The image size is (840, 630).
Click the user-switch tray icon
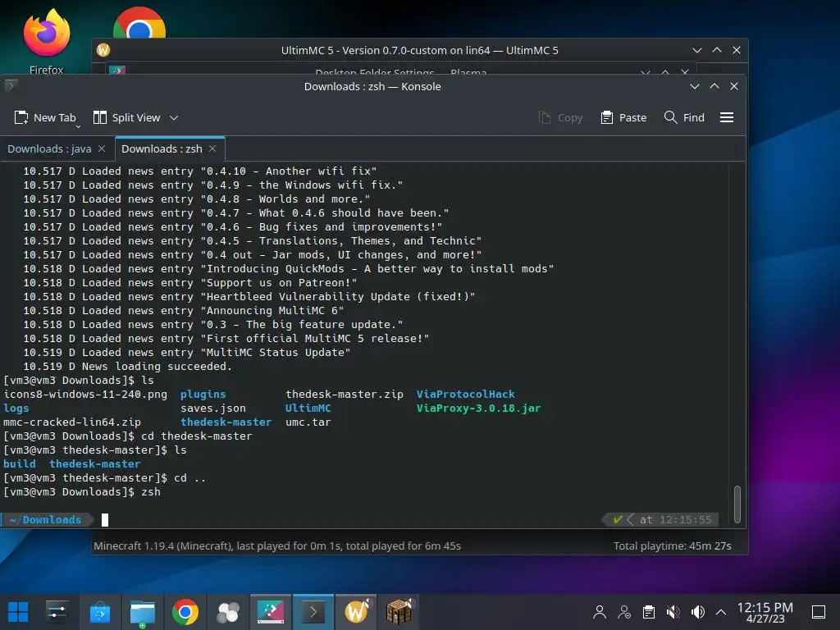(624, 612)
